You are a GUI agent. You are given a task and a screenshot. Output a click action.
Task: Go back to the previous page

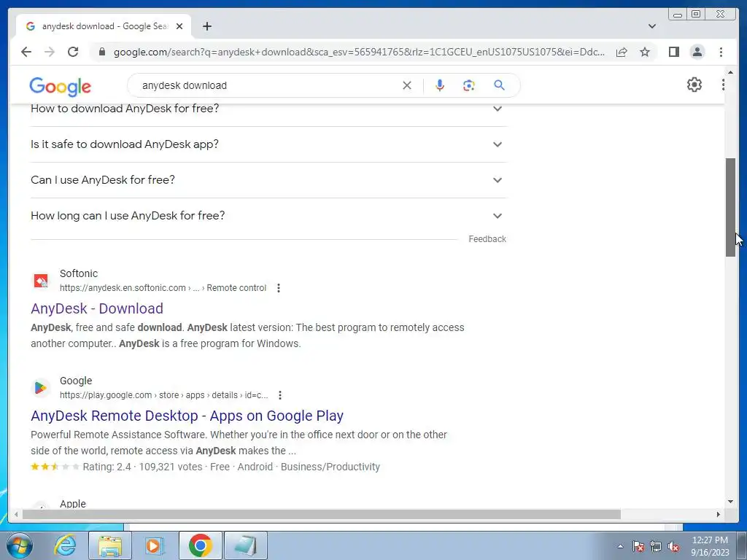tap(26, 52)
